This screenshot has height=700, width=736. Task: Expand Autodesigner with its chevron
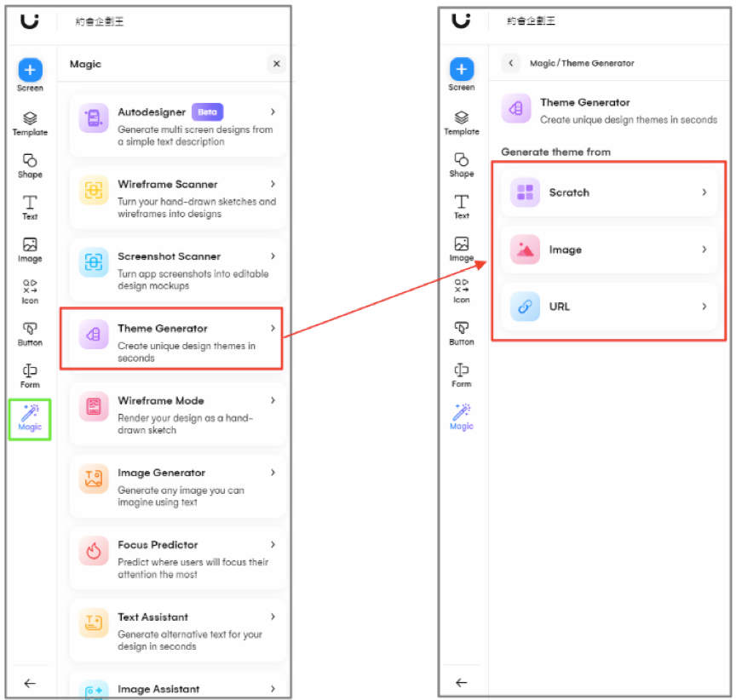[273, 112]
